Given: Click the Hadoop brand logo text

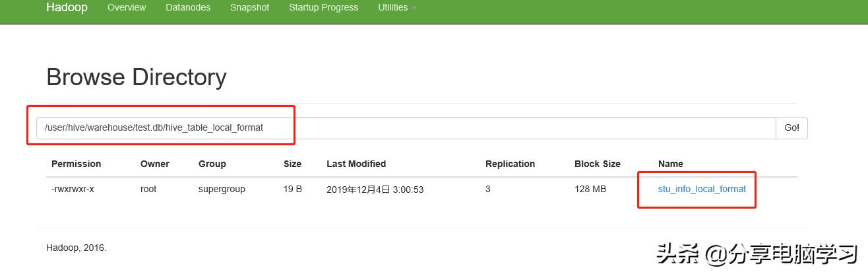Looking at the screenshot, I should point(67,8).
